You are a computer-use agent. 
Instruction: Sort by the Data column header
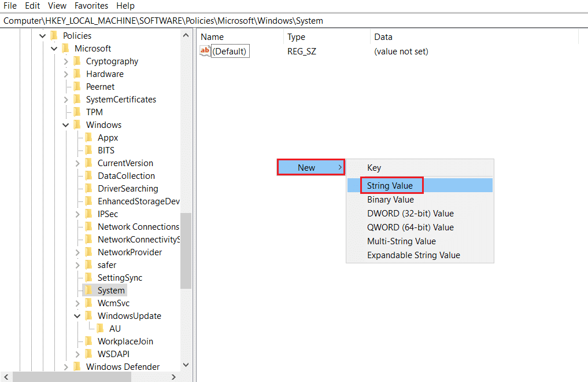[x=474, y=37]
